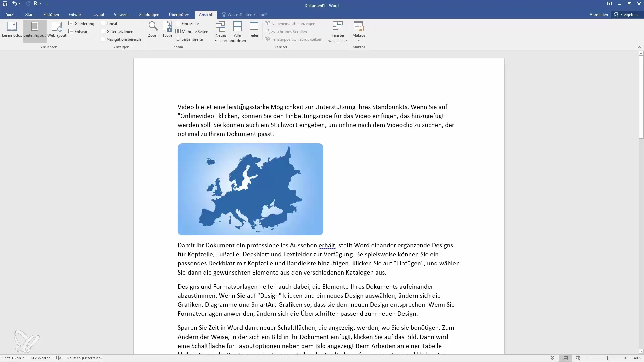The height and width of the screenshot is (362, 644).
Task: Switch to read mode via status bar icon
Action: click(x=552, y=358)
